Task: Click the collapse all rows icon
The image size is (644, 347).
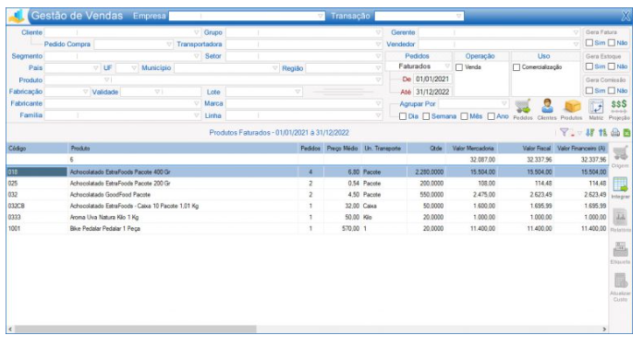Action: pos(590,133)
